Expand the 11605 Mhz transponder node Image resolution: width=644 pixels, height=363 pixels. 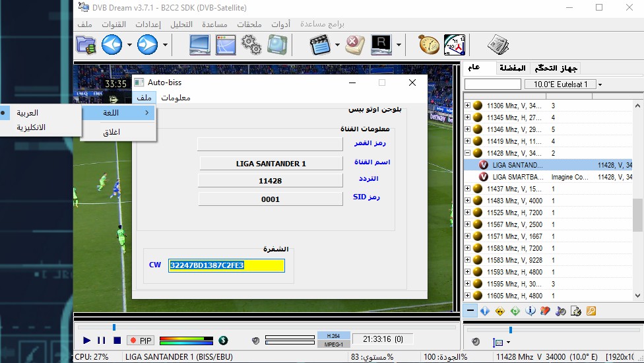click(467, 295)
